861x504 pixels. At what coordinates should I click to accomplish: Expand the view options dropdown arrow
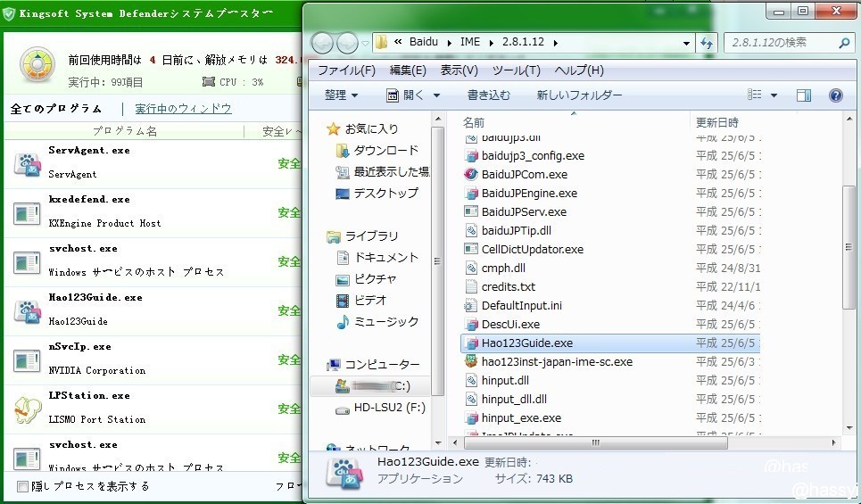point(774,95)
